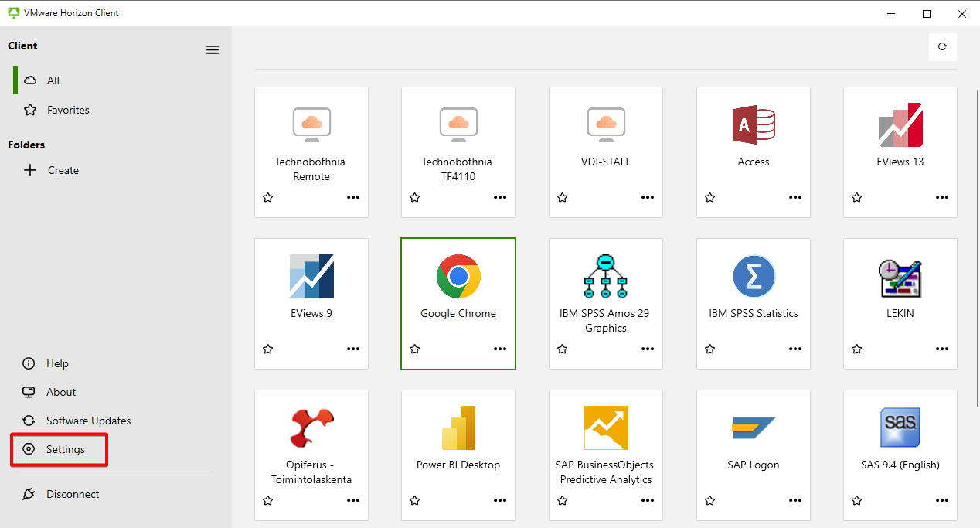Collapse sidebar using the hamburger menu
980x528 pixels.
point(213,49)
